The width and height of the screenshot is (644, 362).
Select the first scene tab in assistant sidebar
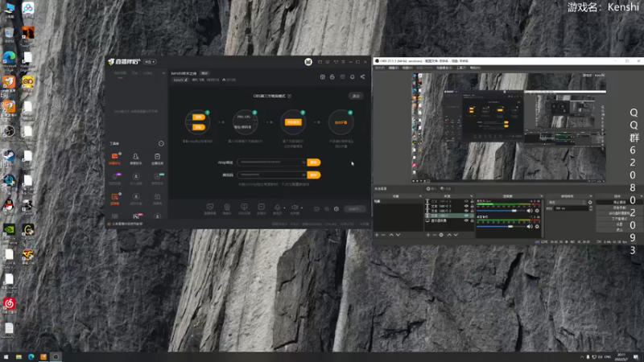tap(120, 73)
